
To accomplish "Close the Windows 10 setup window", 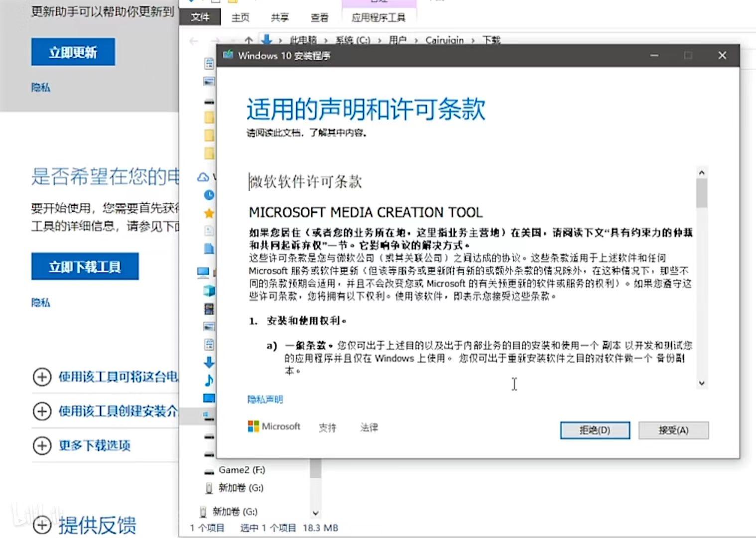I will coord(722,55).
